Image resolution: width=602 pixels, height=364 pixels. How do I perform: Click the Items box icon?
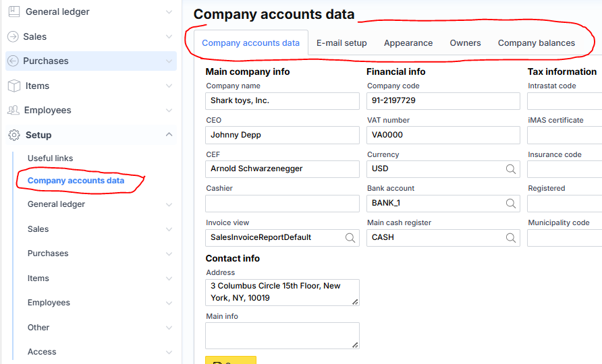click(x=13, y=86)
